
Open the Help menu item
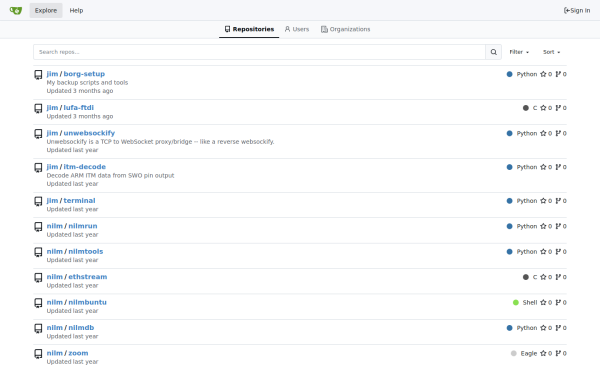point(76,10)
